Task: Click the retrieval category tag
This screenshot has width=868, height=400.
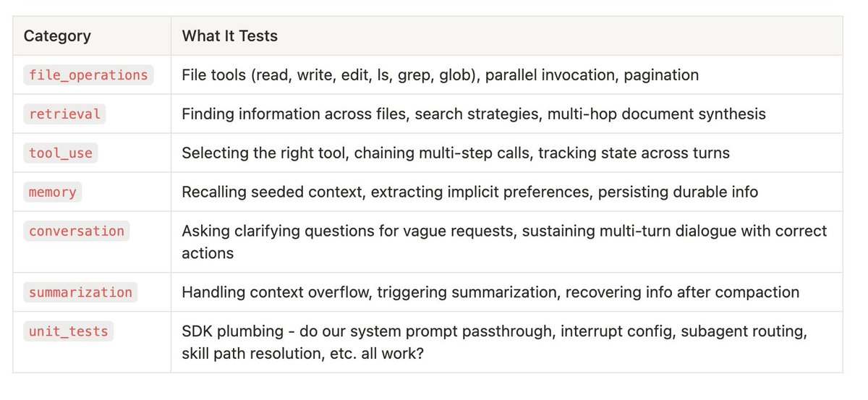Action: [x=64, y=114]
